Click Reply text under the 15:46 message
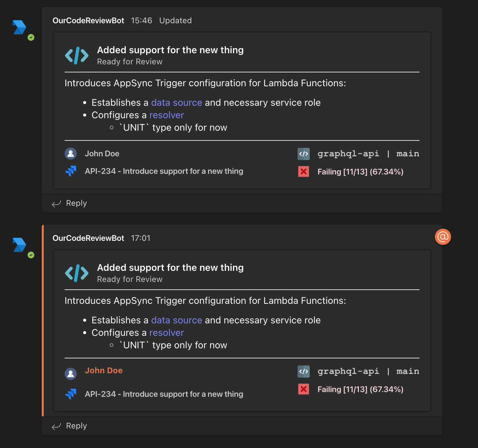Viewport: 478px width, 448px height. [x=76, y=203]
